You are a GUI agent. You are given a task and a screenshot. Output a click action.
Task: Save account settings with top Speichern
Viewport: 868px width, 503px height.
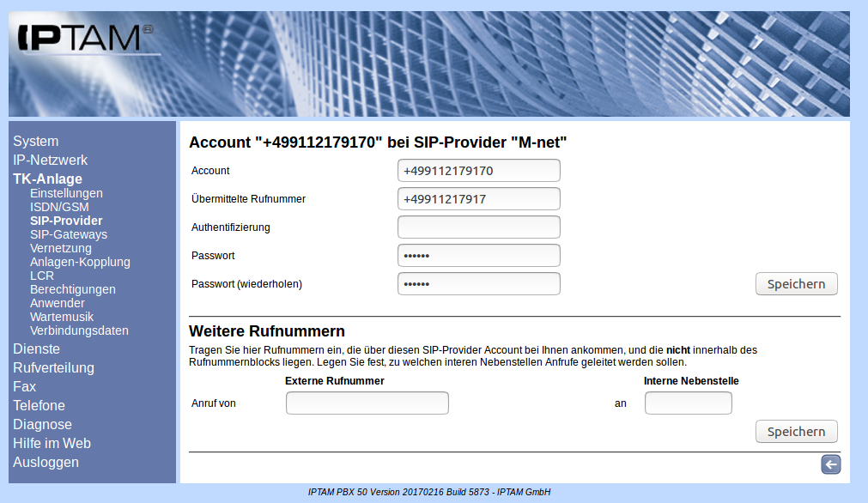click(796, 284)
